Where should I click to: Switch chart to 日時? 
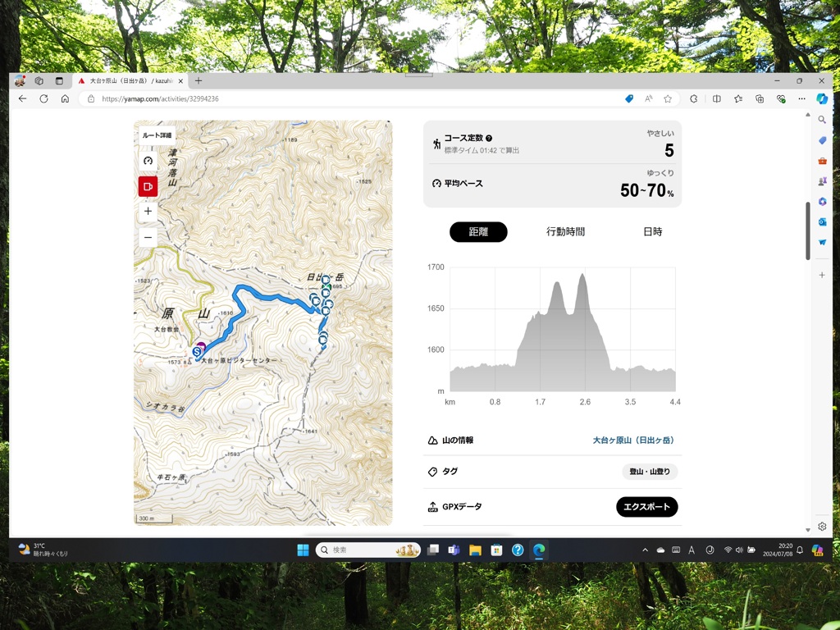pos(652,232)
